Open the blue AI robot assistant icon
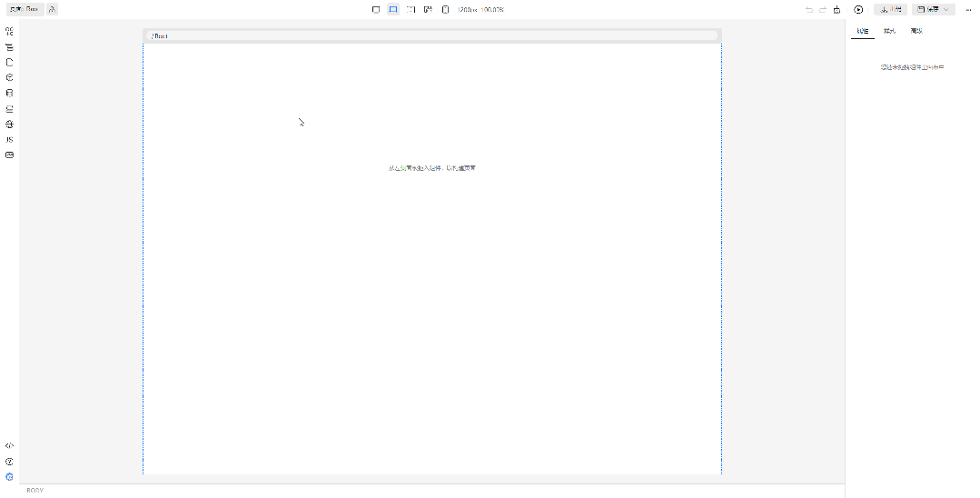The image size is (980, 498). pyautogui.click(x=9, y=476)
